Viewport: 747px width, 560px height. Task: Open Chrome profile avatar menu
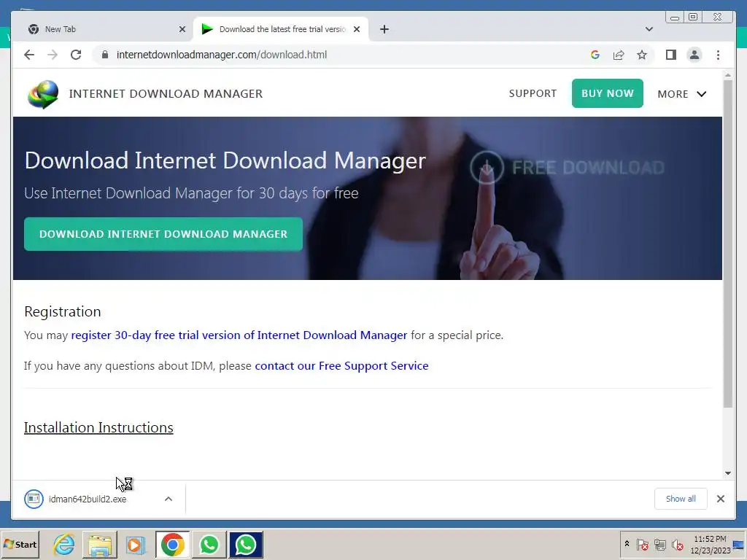click(x=694, y=55)
